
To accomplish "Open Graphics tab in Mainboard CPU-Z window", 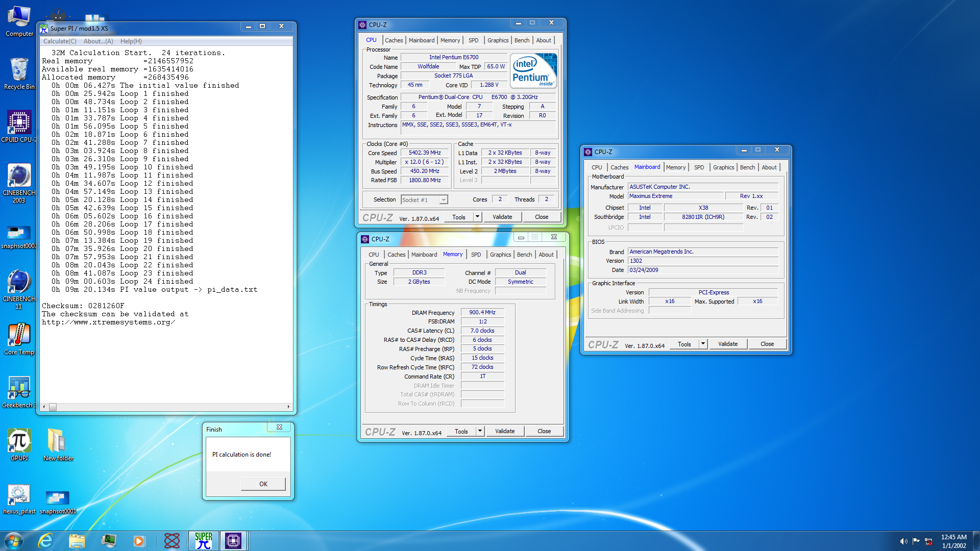I will pyautogui.click(x=723, y=167).
